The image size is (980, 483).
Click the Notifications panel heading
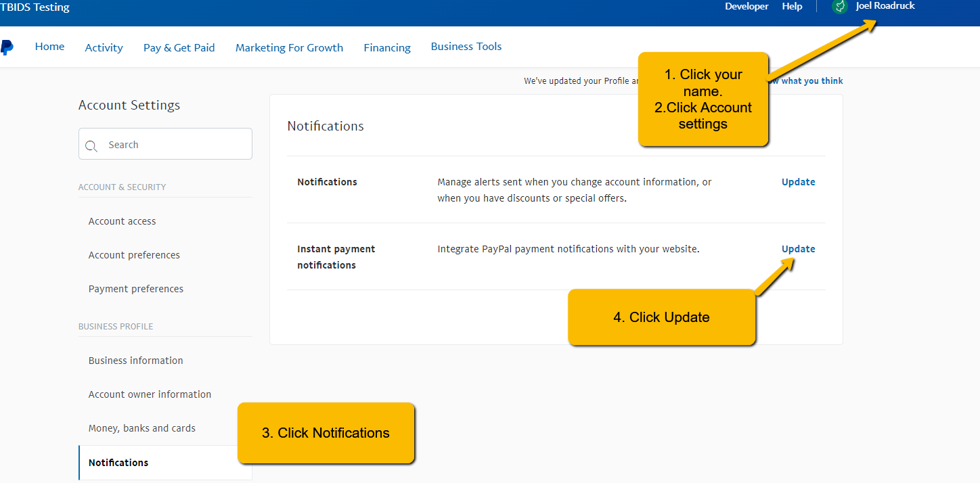click(x=326, y=126)
